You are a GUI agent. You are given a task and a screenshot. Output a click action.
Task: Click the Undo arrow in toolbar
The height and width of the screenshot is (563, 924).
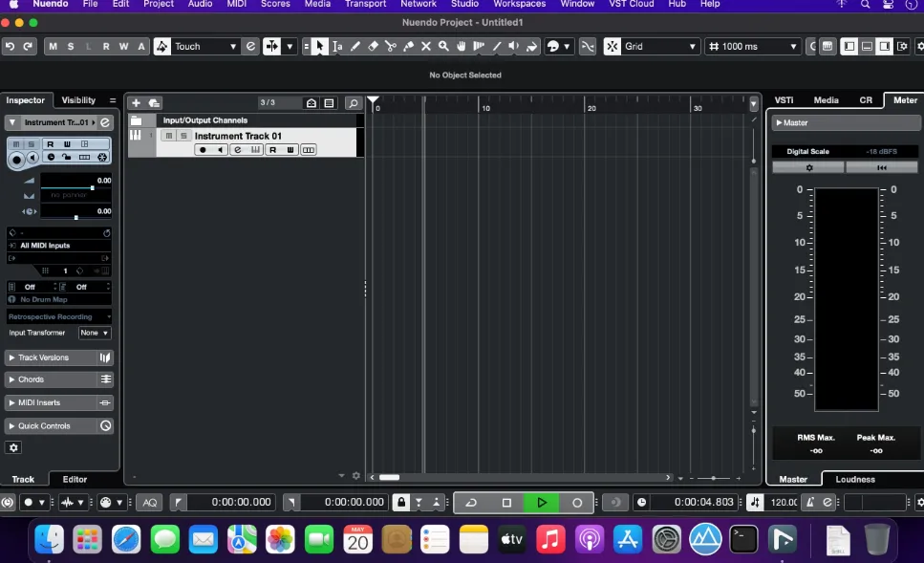(x=10, y=46)
